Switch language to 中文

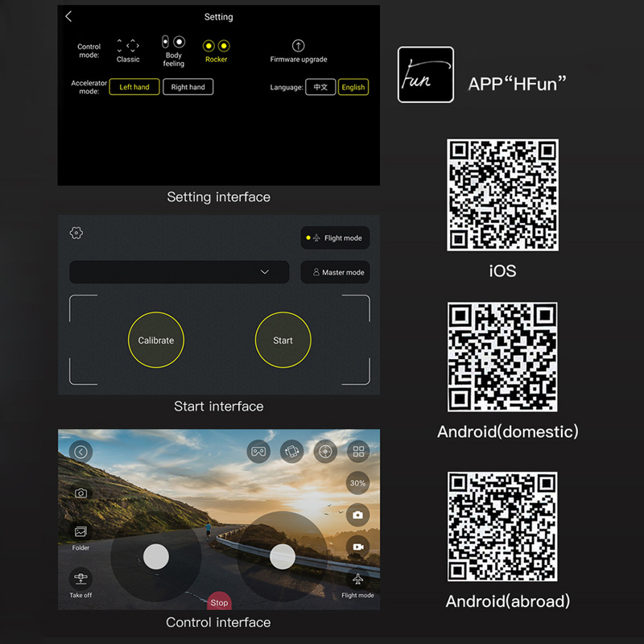320,87
